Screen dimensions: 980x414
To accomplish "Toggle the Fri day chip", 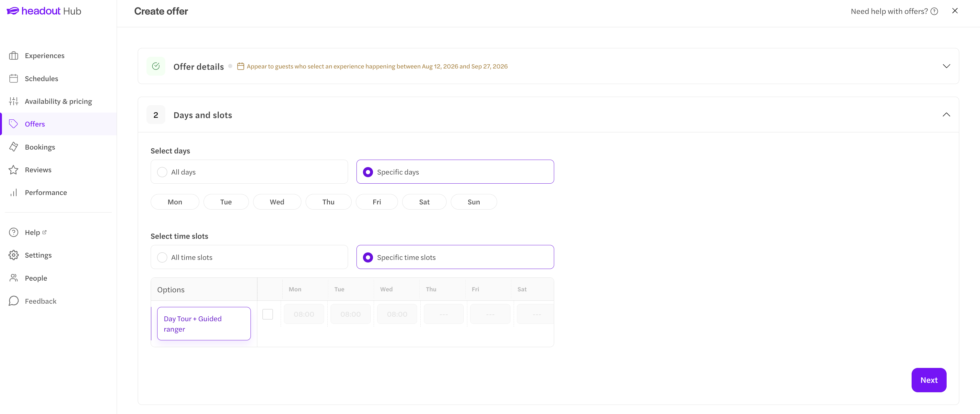I will tap(377, 202).
